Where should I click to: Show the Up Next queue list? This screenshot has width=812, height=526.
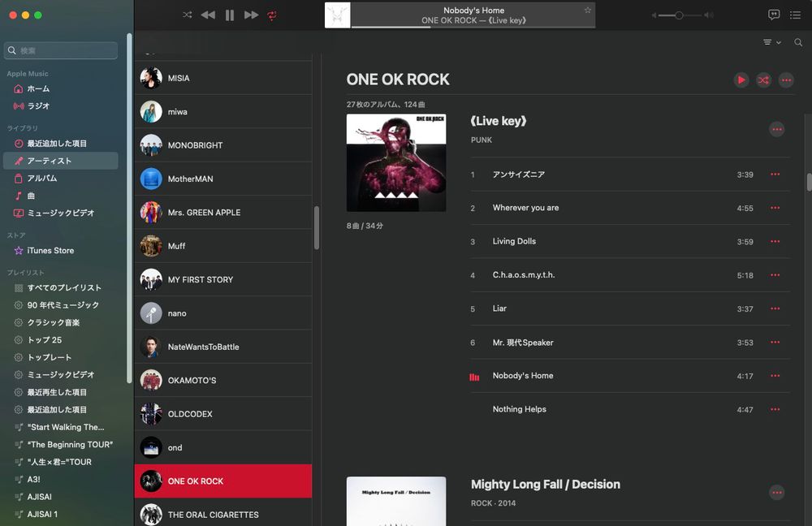[796, 15]
